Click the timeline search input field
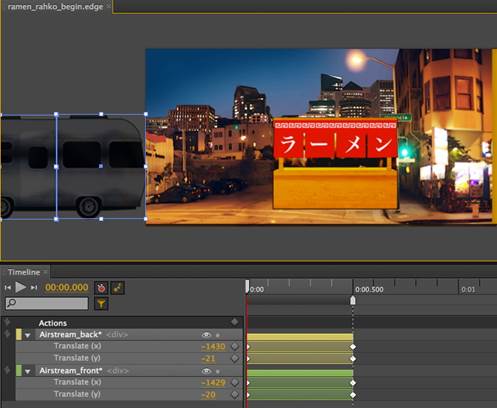 coord(47,303)
